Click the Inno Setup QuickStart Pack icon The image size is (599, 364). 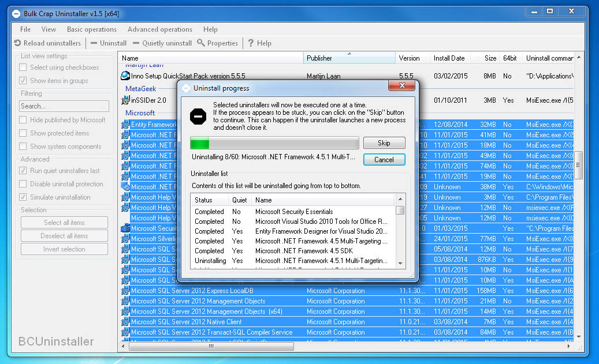(x=125, y=76)
